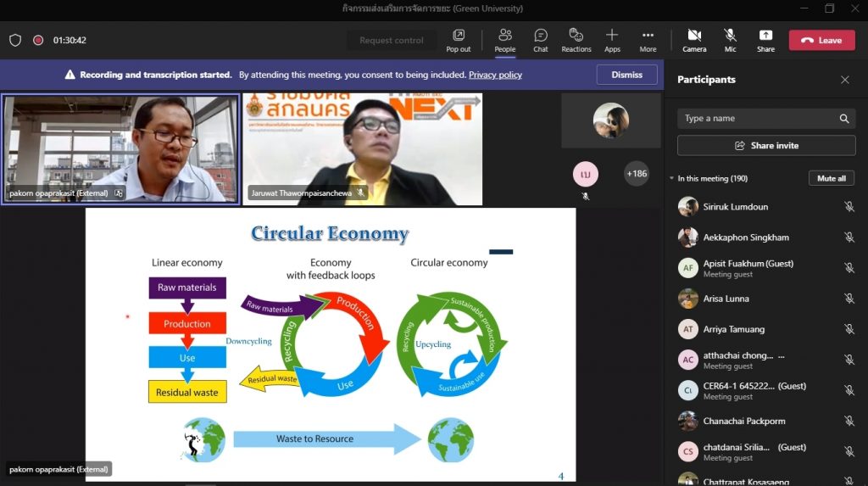Viewport: 868px width, 486px height.
Task: Open the Privacy policy link
Action: tap(495, 75)
